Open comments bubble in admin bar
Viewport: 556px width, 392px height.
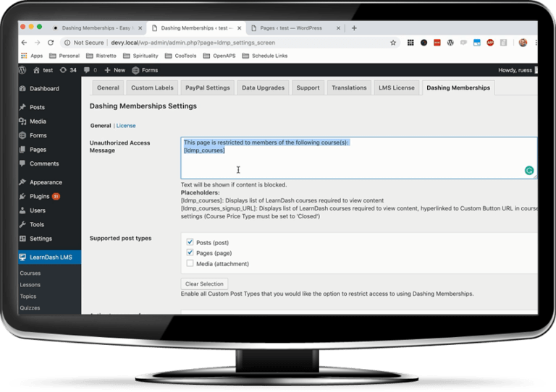point(90,70)
